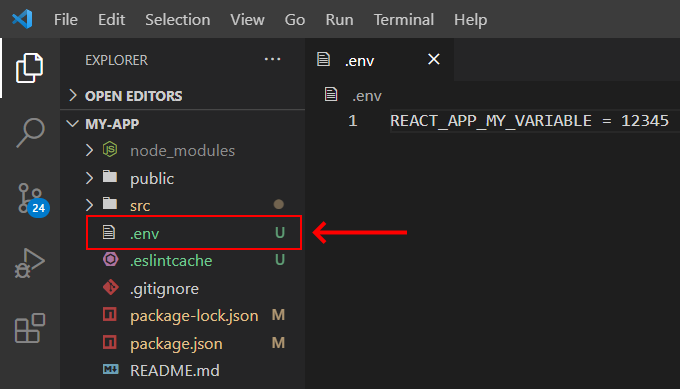The height and width of the screenshot is (389, 680).
Task: Open the Help menu
Action: [471, 20]
